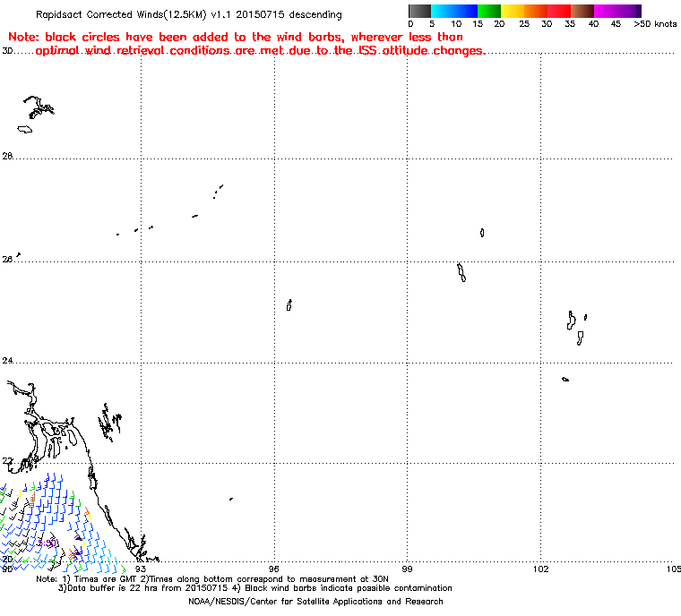Click the 'Data buffer is 22 hrs' footer line
Viewport: 681px width, 616px height.
(255, 588)
